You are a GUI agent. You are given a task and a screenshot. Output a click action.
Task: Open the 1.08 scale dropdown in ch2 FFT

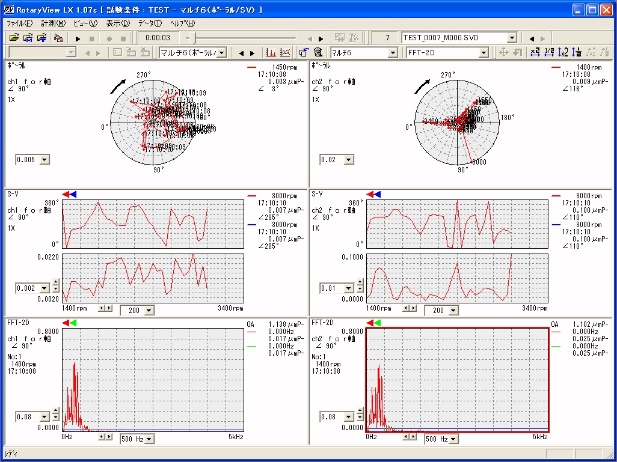349,417
